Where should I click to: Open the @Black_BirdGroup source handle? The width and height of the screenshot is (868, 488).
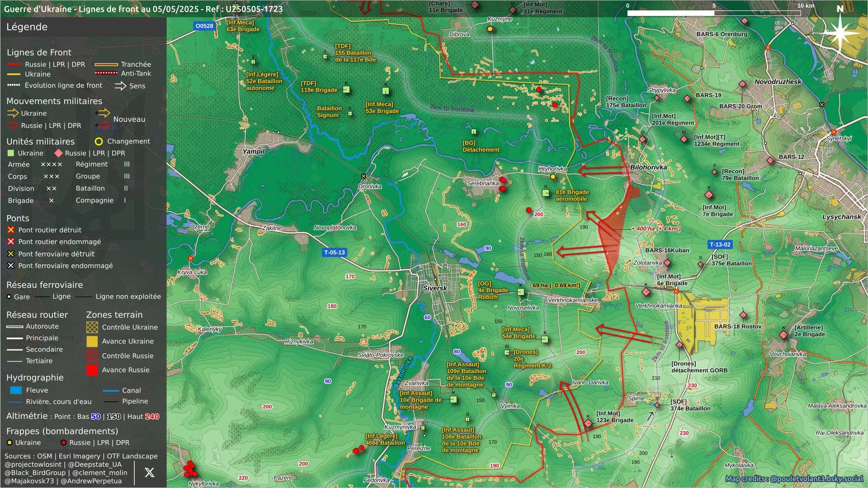[x=35, y=473]
